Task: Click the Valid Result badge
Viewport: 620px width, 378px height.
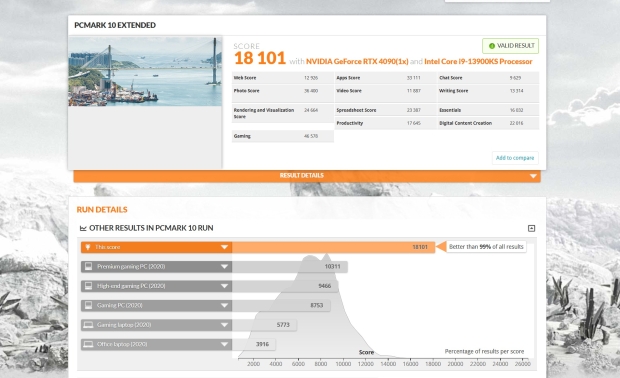Action: pos(510,46)
